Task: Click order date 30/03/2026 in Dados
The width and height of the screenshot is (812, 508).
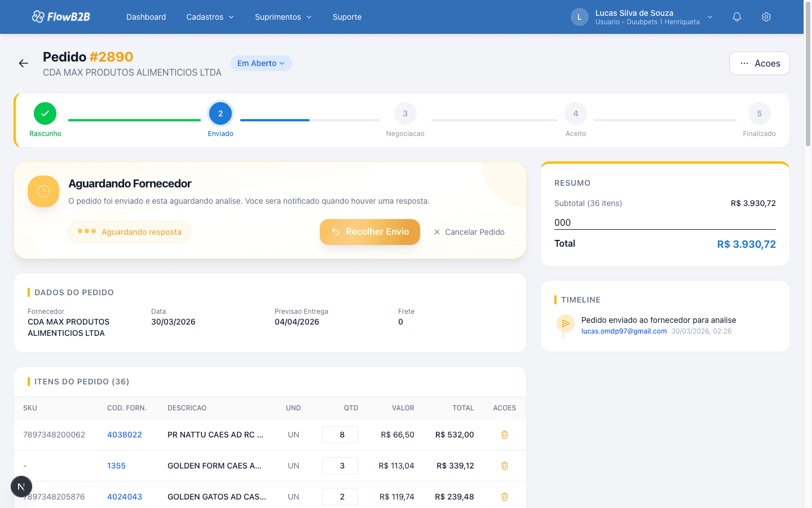Action: click(x=173, y=322)
